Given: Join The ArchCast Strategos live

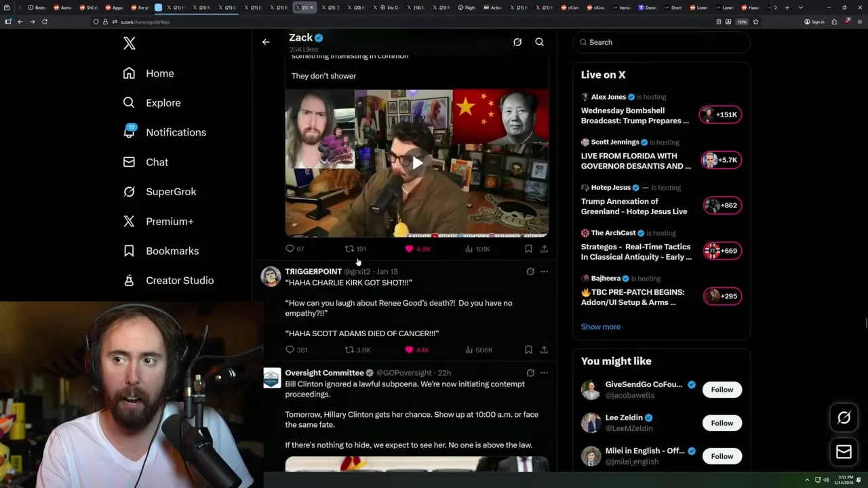Looking at the screenshot, I should coord(636,252).
